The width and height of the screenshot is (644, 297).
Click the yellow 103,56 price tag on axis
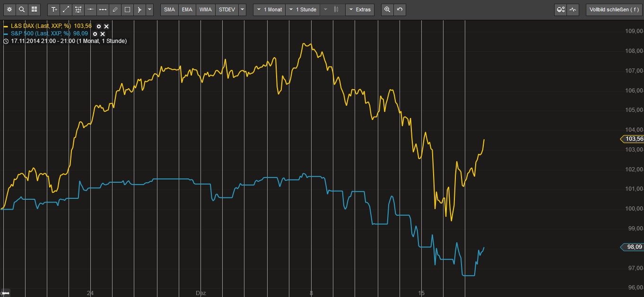point(632,139)
